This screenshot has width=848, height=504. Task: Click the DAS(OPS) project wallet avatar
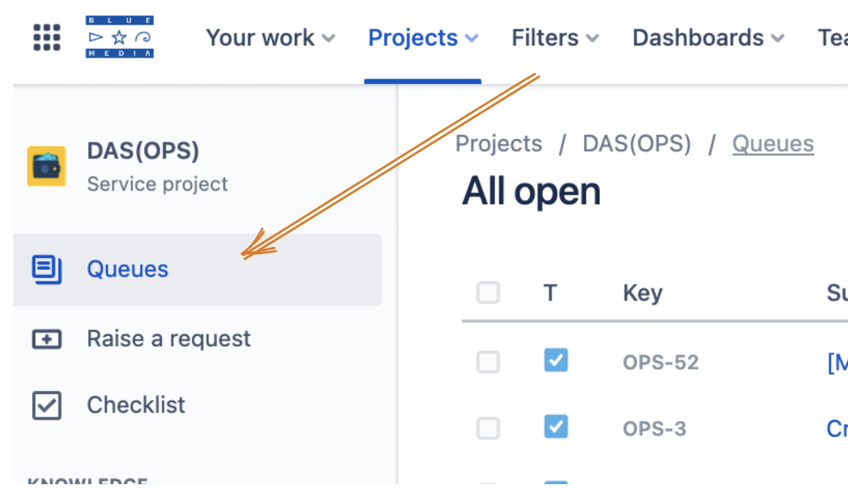point(46,166)
